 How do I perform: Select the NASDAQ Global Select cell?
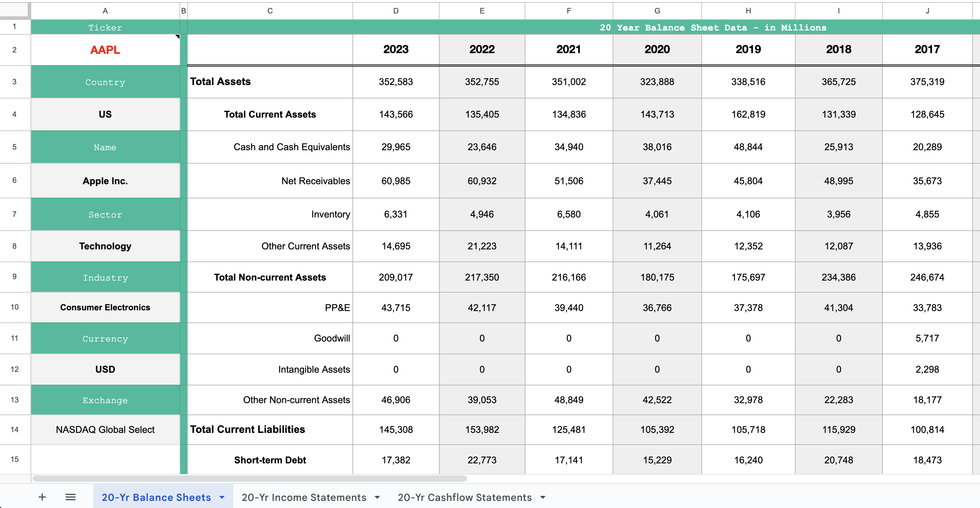click(x=105, y=429)
